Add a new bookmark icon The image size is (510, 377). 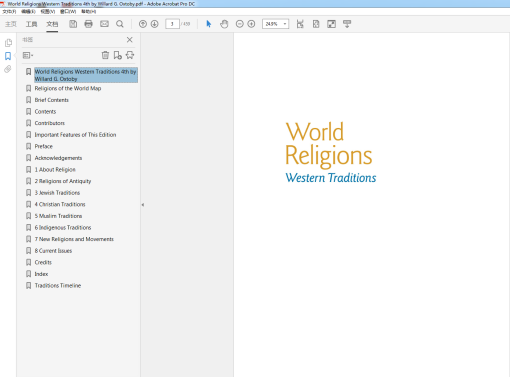tap(117, 55)
